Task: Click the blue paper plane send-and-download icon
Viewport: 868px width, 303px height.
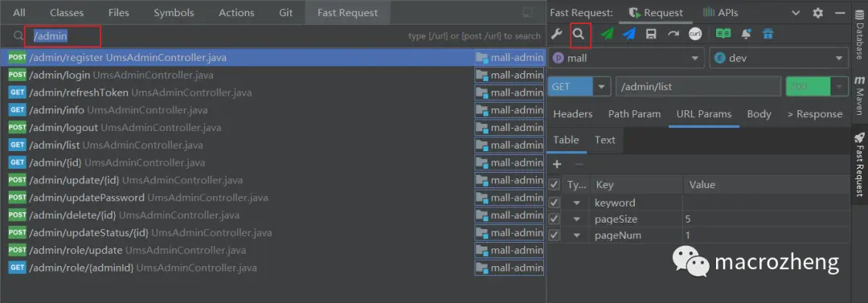Action: 628,35
